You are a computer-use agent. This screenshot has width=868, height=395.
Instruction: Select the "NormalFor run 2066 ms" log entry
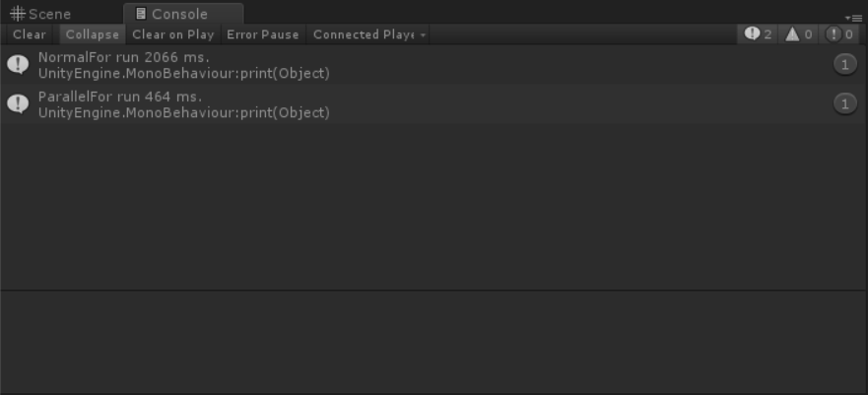coord(394,65)
